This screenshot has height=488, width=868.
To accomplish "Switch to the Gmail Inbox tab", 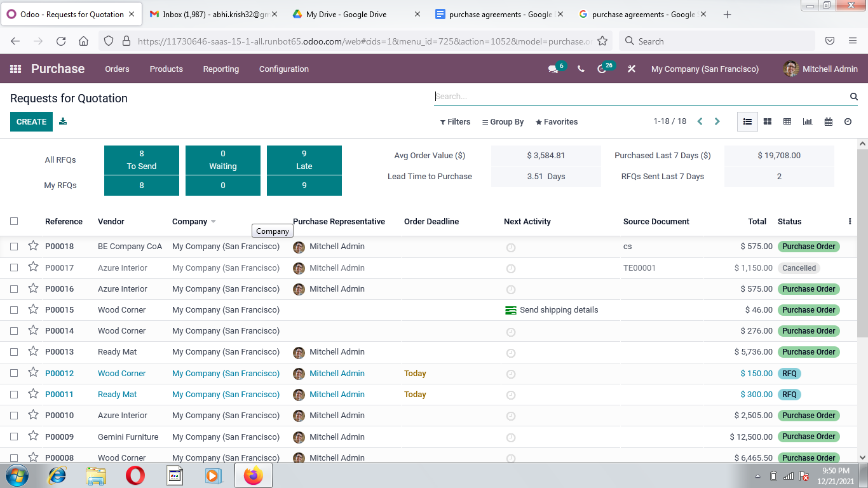I will [x=215, y=14].
